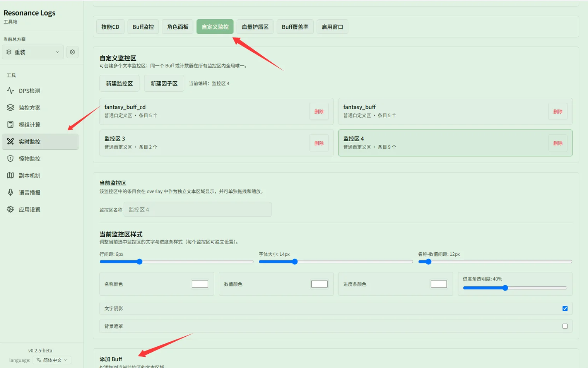This screenshot has height=368, width=588.
Task: Adjust the 进度条透明度 slider
Action: tap(515, 288)
